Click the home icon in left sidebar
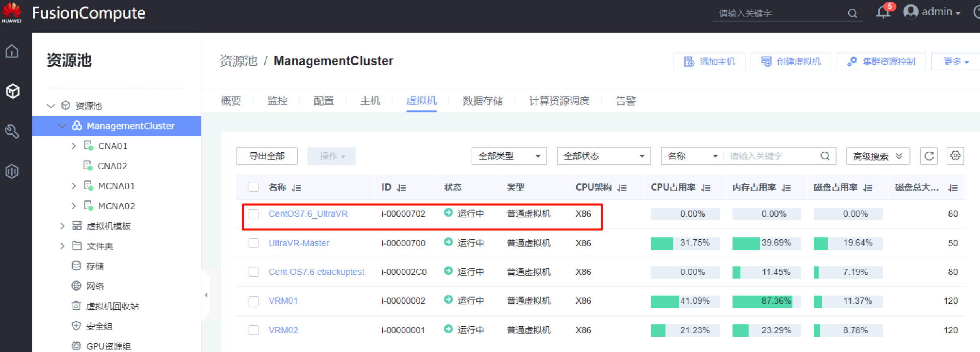 coord(12,51)
